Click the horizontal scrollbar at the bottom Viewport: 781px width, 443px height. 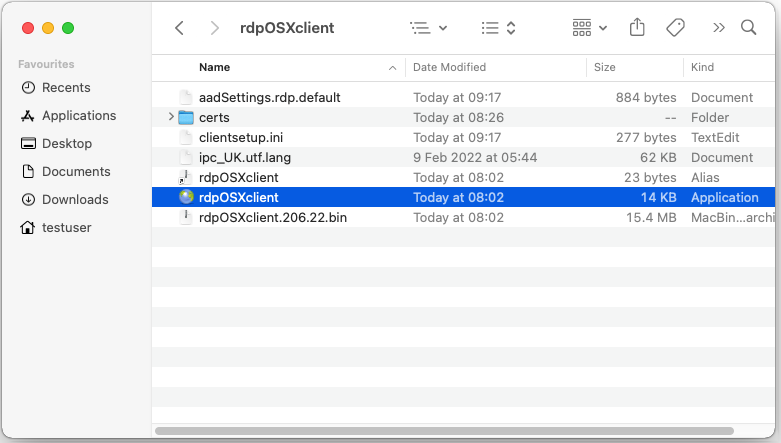[462, 431]
